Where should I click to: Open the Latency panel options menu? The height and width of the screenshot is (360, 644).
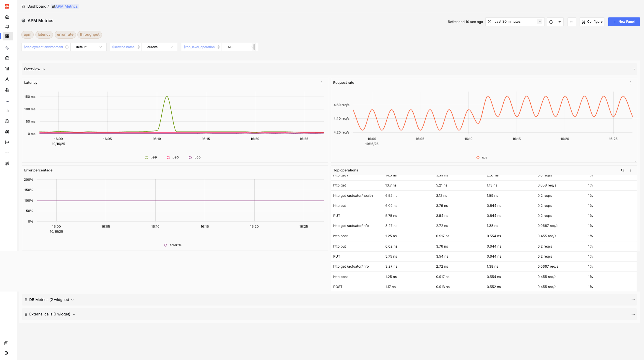[322, 83]
